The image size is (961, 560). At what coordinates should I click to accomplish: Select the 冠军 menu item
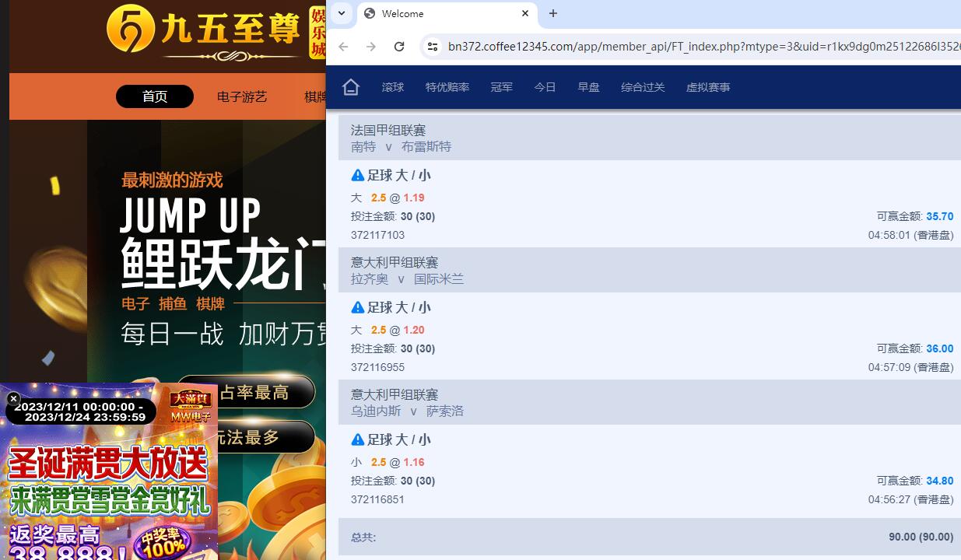(x=502, y=87)
